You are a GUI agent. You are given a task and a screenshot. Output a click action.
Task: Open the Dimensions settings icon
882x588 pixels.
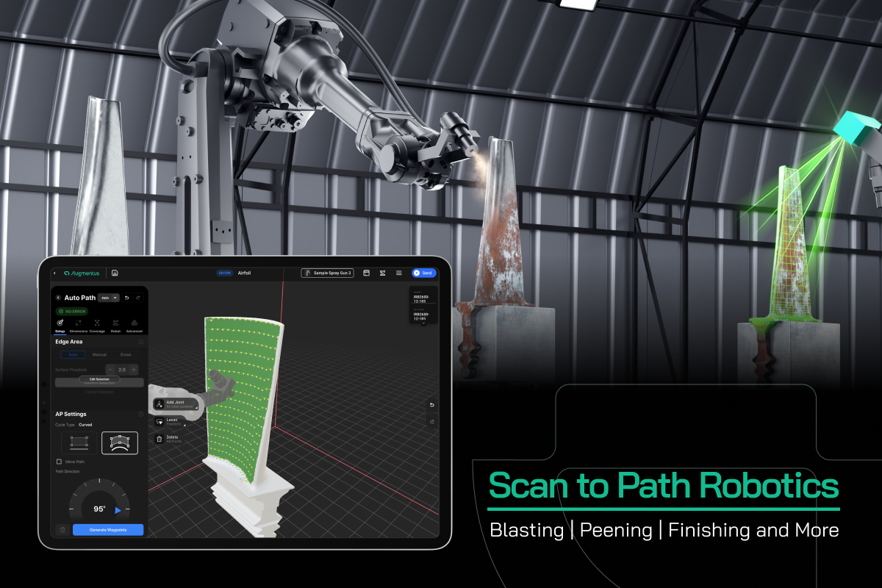pyautogui.click(x=78, y=324)
